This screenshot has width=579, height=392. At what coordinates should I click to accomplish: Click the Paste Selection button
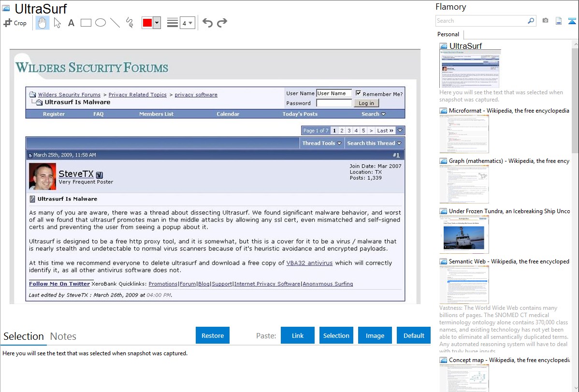pos(336,335)
